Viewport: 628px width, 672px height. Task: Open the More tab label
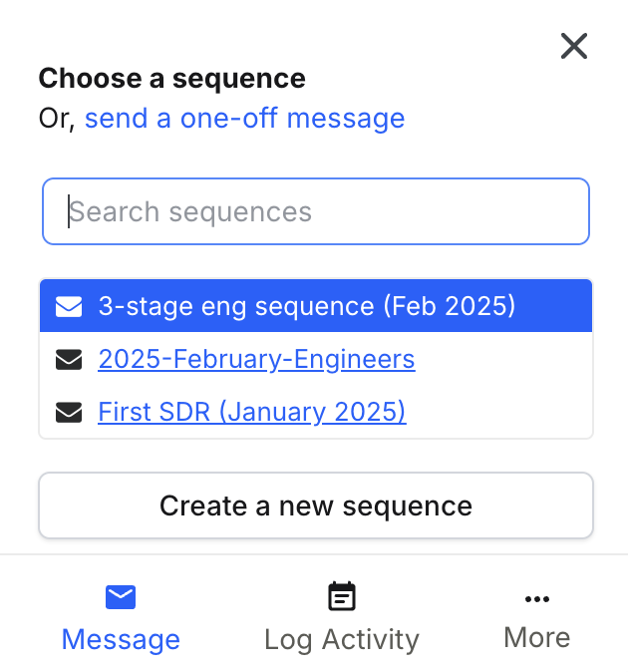click(x=536, y=638)
